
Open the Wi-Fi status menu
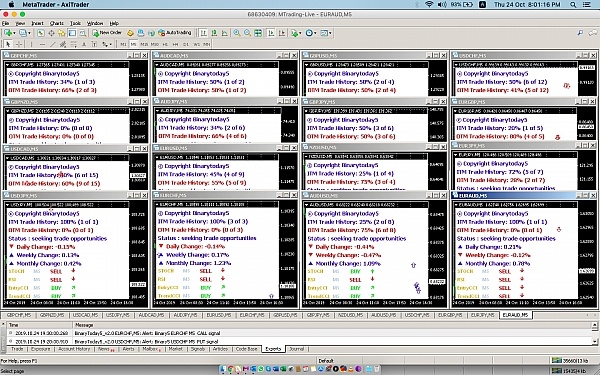429,5
